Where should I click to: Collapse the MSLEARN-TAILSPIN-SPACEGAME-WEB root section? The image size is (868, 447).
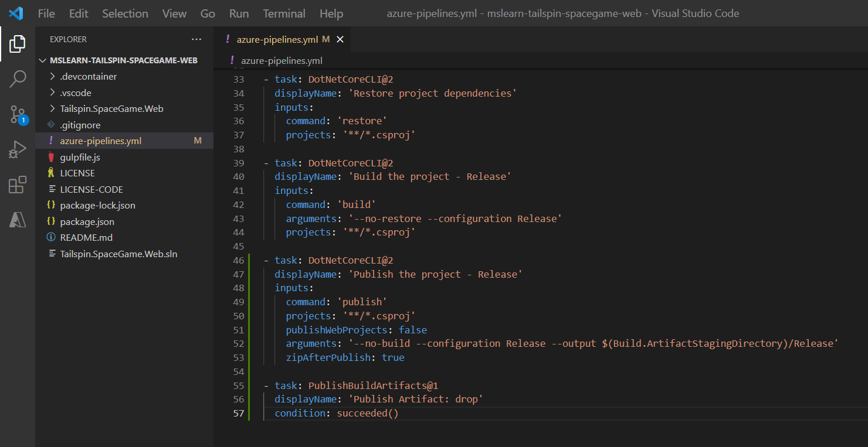coord(42,60)
